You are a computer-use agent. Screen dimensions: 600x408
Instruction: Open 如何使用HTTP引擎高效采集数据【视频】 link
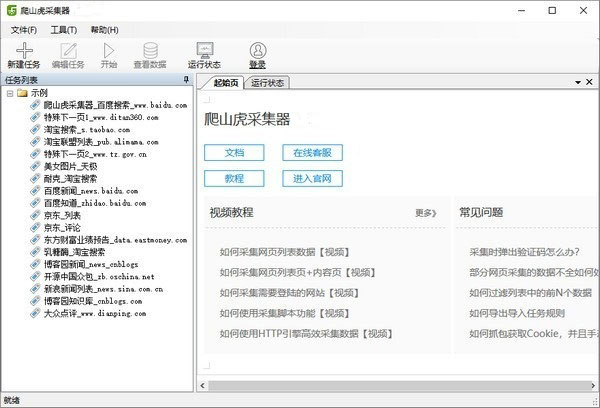(306, 333)
